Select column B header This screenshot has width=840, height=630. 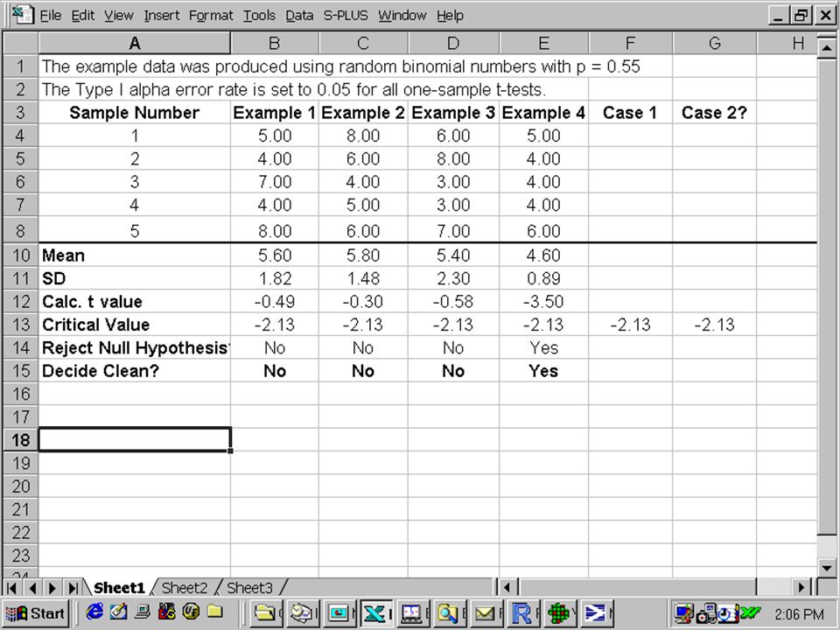click(x=274, y=43)
